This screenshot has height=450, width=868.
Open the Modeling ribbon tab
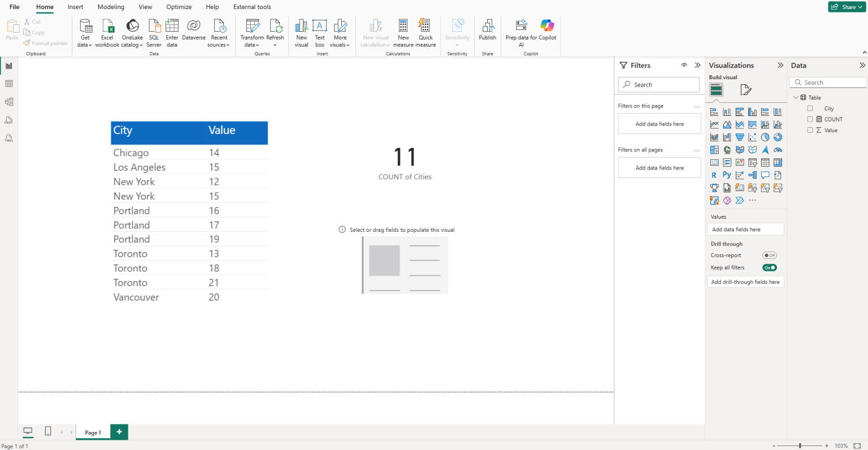(x=111, y=7)
